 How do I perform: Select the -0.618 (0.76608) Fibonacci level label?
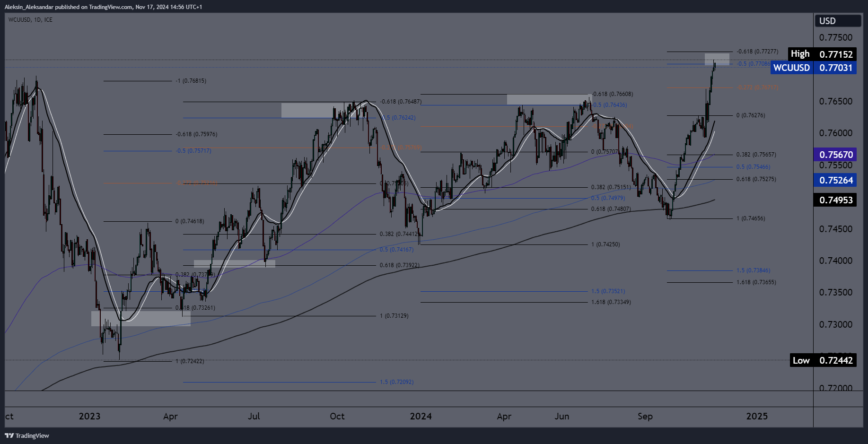pos(613,94)
